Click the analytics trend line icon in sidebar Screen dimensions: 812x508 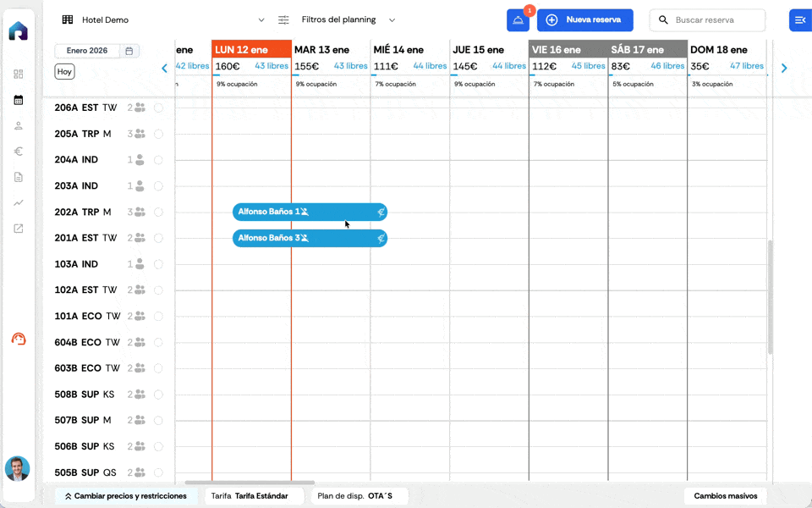[x=19, y=203]
